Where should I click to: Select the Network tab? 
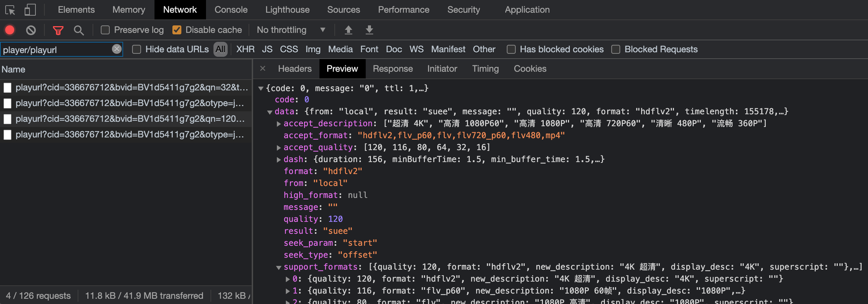[180, 10]
